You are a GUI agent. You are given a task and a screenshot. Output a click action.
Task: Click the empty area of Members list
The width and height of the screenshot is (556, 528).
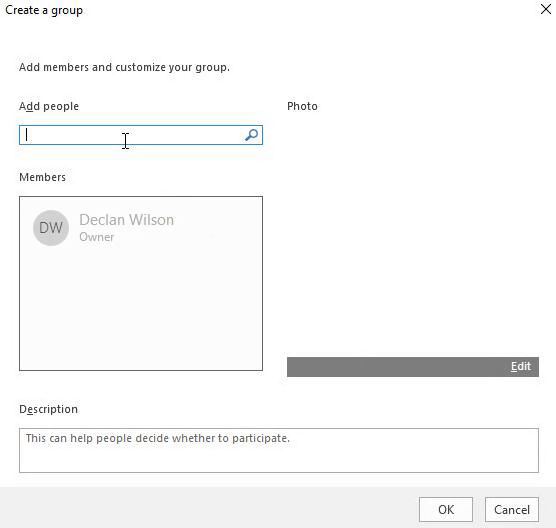click(141, 309)
